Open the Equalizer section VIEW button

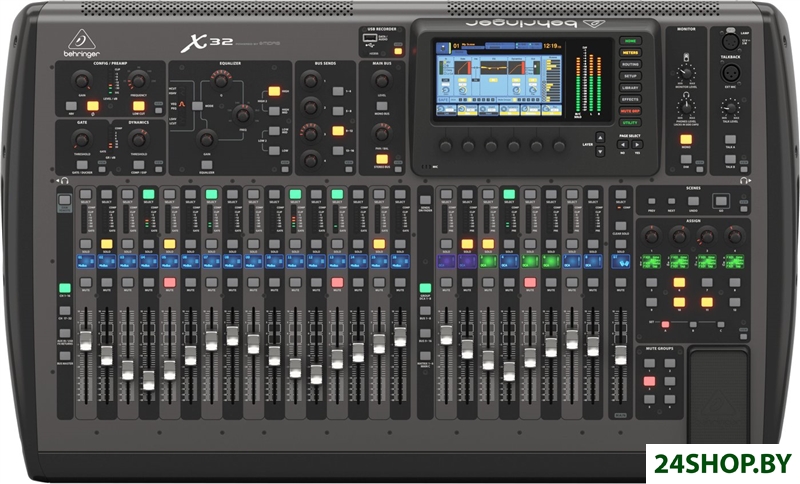pos(285,169)
